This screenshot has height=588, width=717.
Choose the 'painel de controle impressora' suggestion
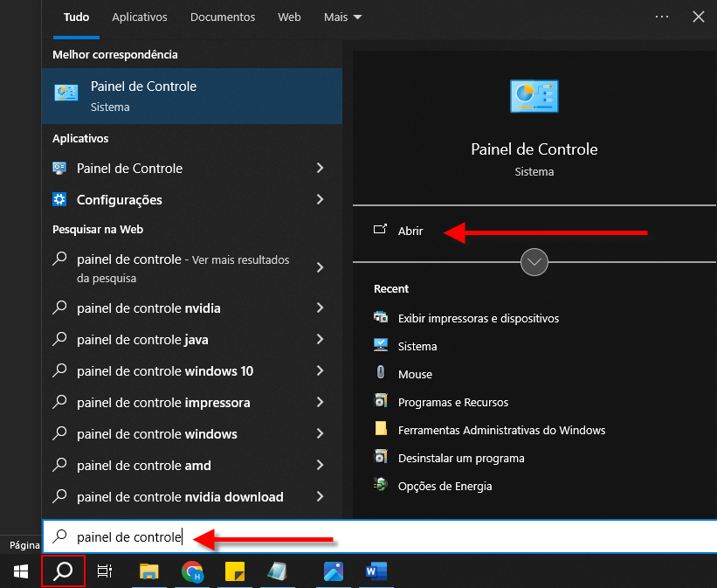(192, 402)
